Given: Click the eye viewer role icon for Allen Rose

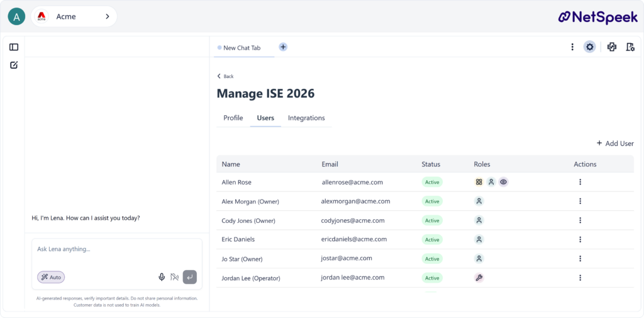Looking at the screenshot, I should click(x=504, y=182).
